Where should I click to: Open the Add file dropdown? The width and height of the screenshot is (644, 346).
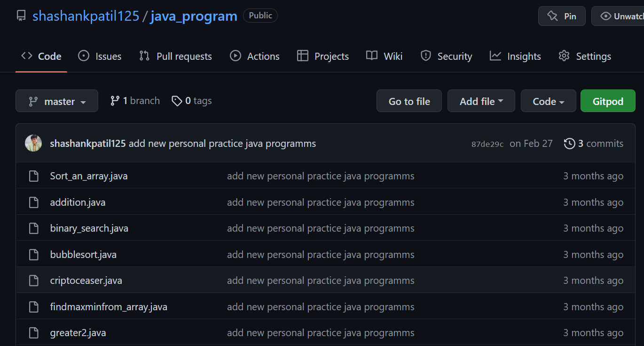coord(481,101)
